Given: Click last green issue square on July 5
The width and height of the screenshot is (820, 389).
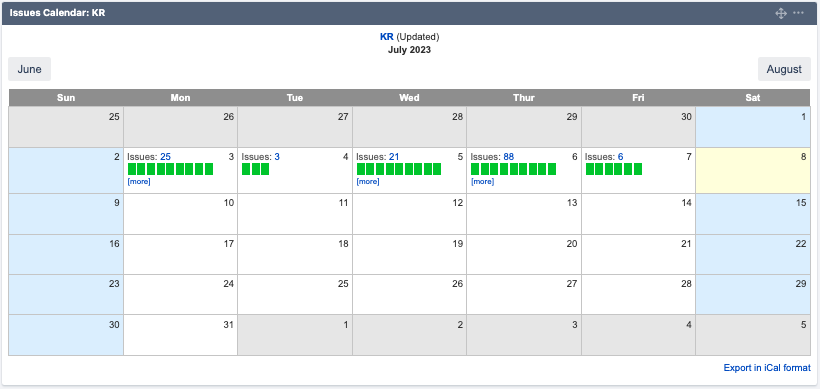Looking at the screenshot, I should (x=437, y=169).
